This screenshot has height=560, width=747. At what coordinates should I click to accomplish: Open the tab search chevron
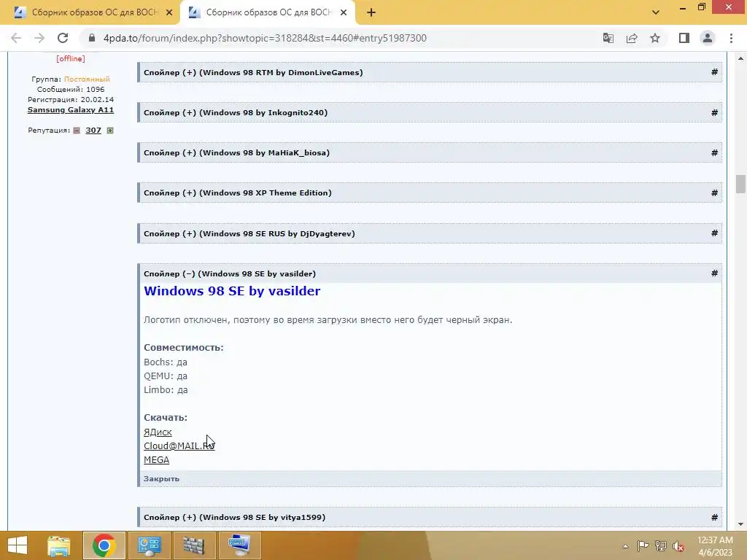pyautogui.click(x=656, y=12)
